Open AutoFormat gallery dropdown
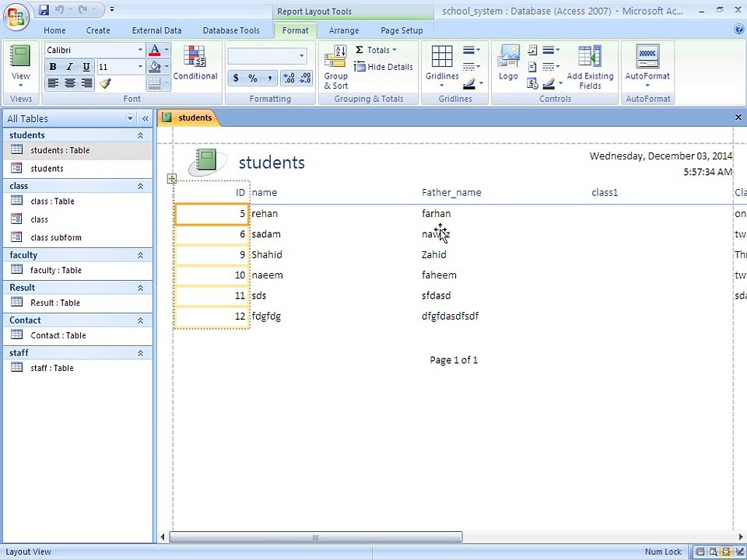 (647, 67)
